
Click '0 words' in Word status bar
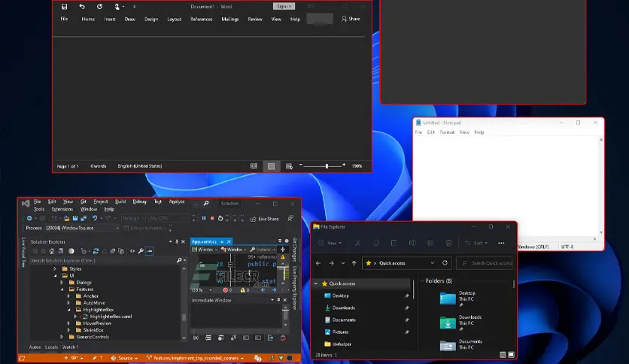click(99, 166)
